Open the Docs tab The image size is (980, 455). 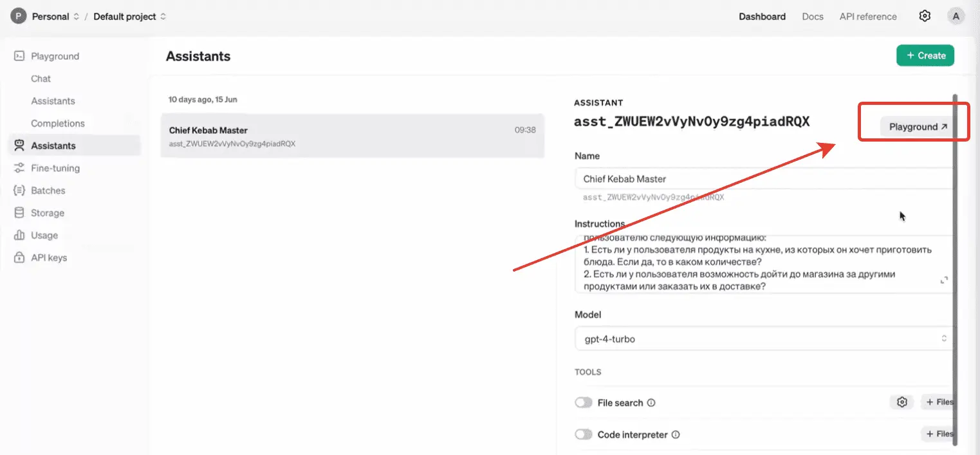[813, 17]
